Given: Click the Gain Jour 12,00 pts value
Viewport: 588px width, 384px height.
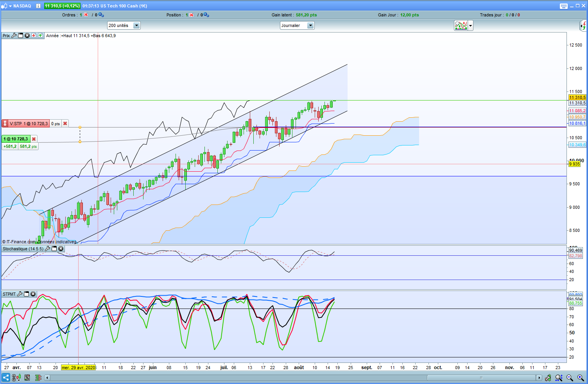Looking at the screenshot, I should tap(410, 15).
